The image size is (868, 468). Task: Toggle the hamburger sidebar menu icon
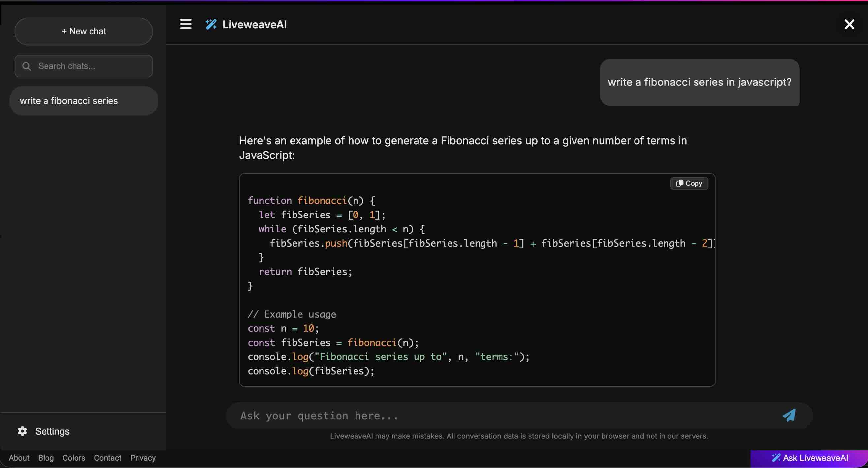pos(186,24)
